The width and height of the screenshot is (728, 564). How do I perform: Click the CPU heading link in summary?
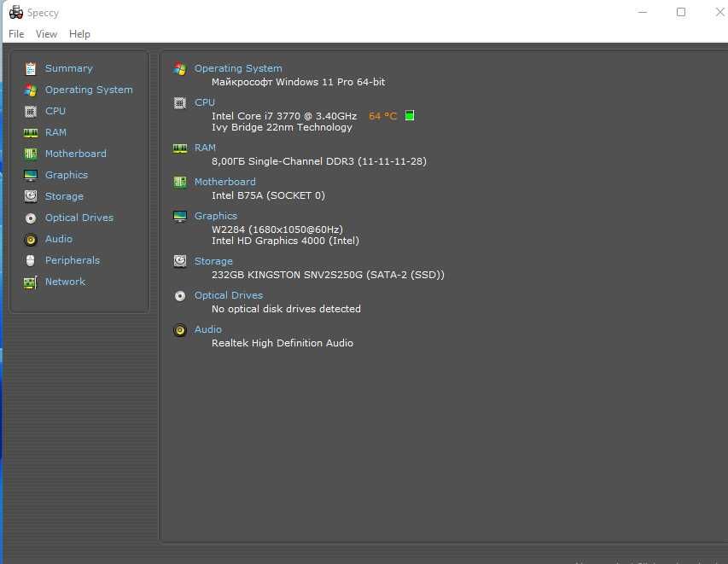tap(205, 102)
